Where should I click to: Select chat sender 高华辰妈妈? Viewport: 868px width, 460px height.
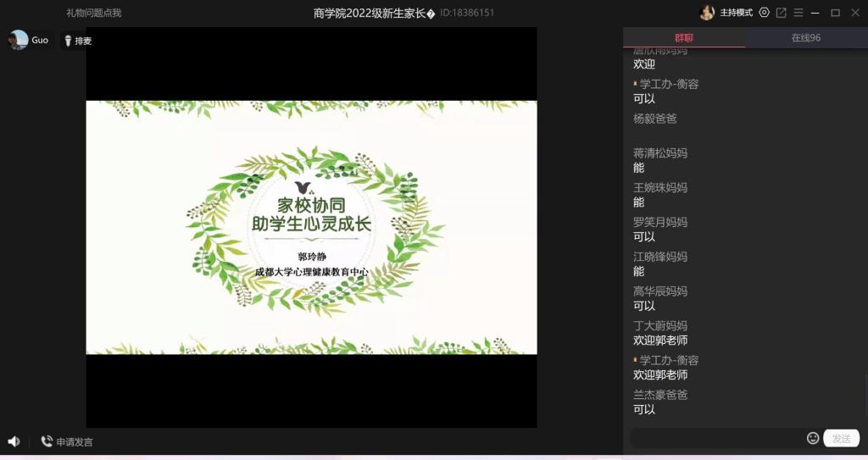point(660,291)
